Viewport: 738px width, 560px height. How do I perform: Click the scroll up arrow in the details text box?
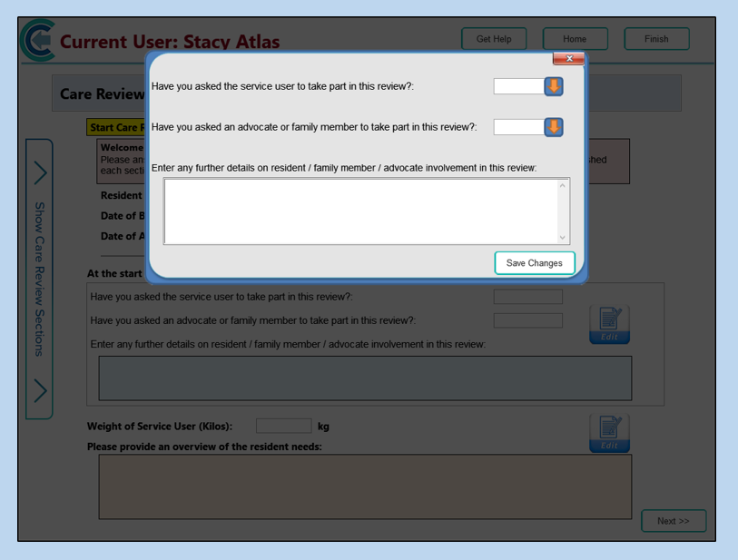563,186
